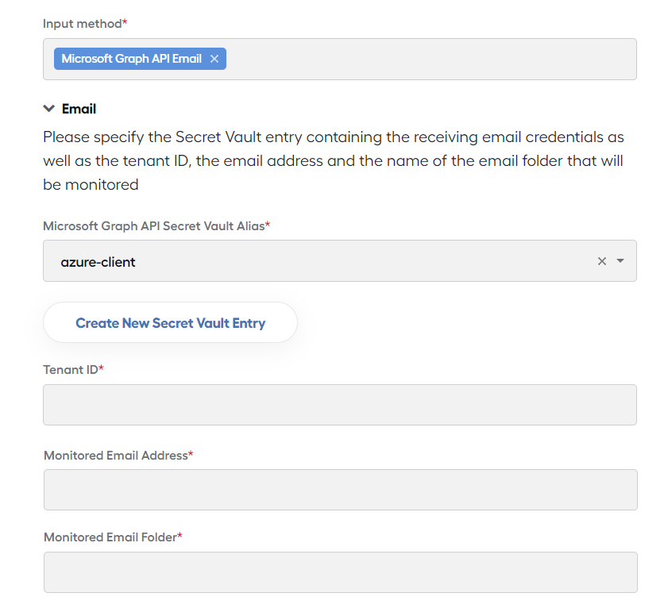This screenshot has width=672, height=616.
Task: Click the Monitored Email Address label
Action: tap(118, 455)
